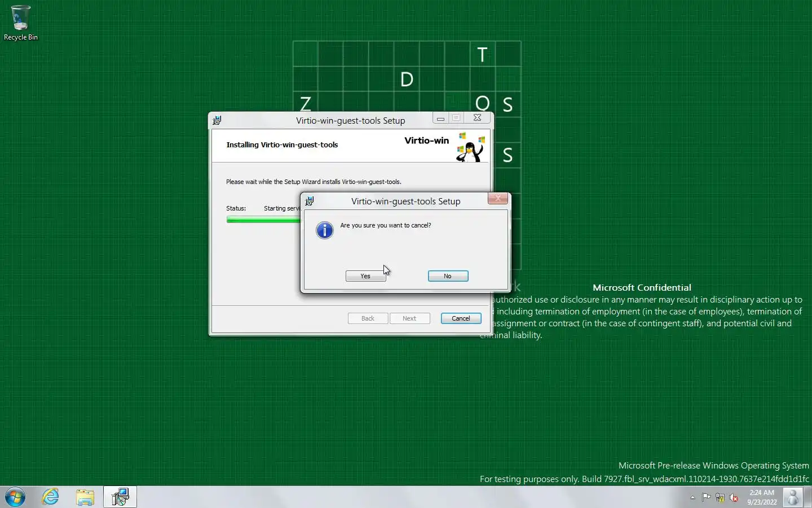Select the installer taskbar button
The width and height of the screenshot is (812, 508).
(120, 497)
